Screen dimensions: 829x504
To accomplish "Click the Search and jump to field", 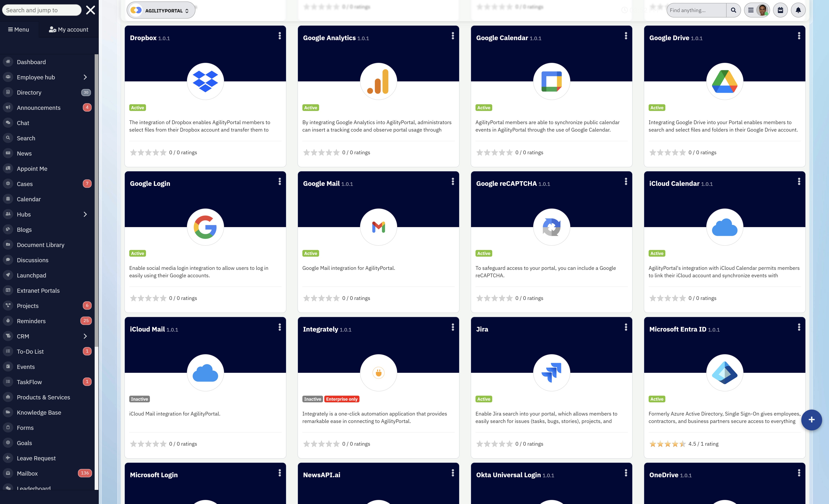I will coord(41,10).
